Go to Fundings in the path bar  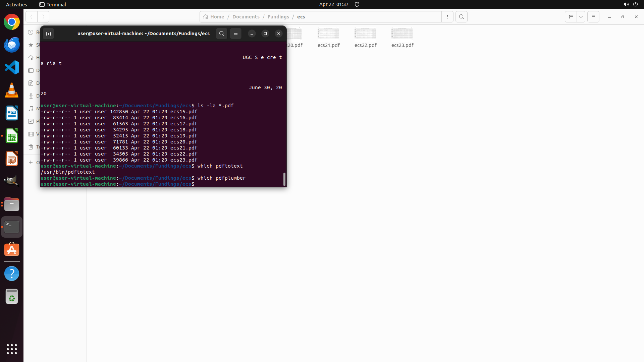tap(278, 17)
